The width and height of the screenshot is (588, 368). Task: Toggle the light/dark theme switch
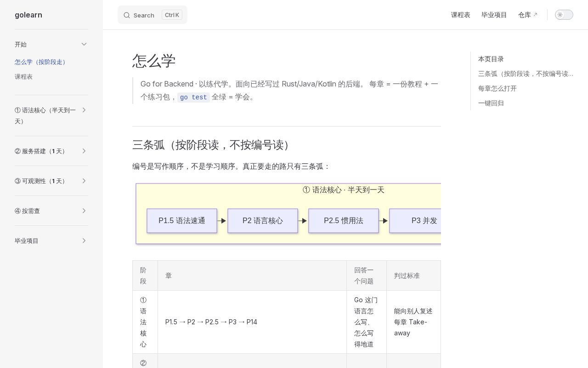[564, 15]
